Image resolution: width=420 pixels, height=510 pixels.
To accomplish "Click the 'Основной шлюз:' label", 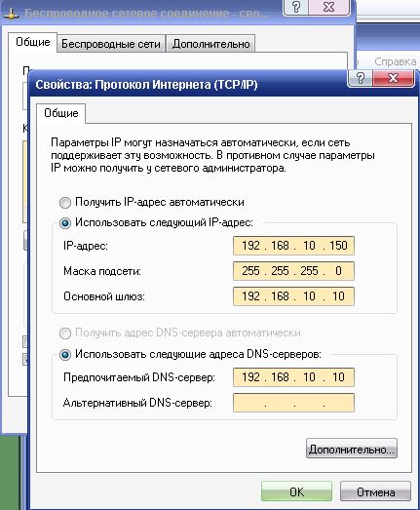I will click(104, 296).
